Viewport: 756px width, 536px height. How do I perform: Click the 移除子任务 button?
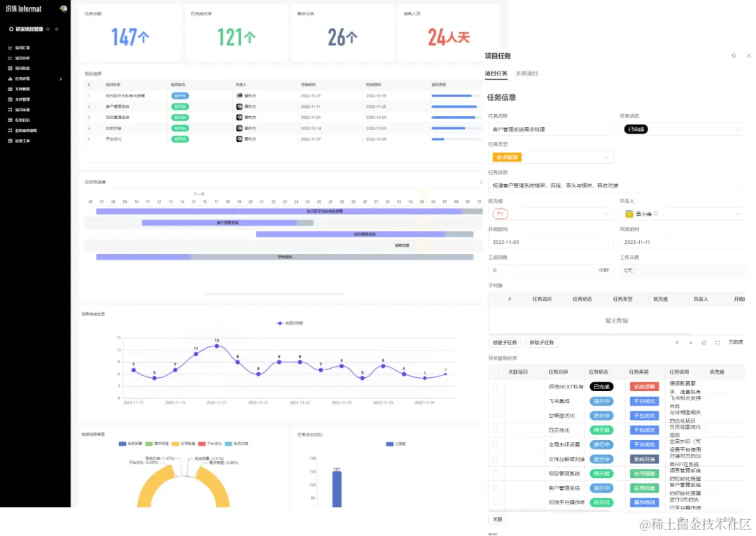[x=542, y=343]
